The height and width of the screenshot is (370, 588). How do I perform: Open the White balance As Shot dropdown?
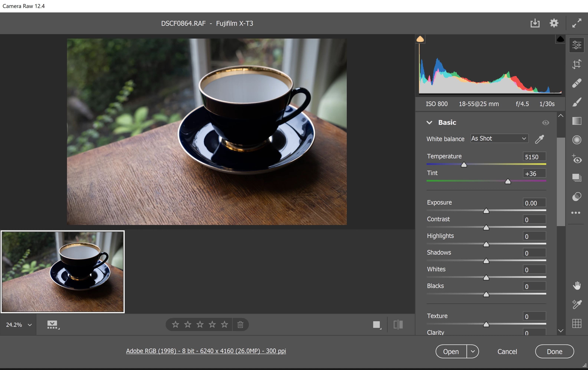point(499,139)
